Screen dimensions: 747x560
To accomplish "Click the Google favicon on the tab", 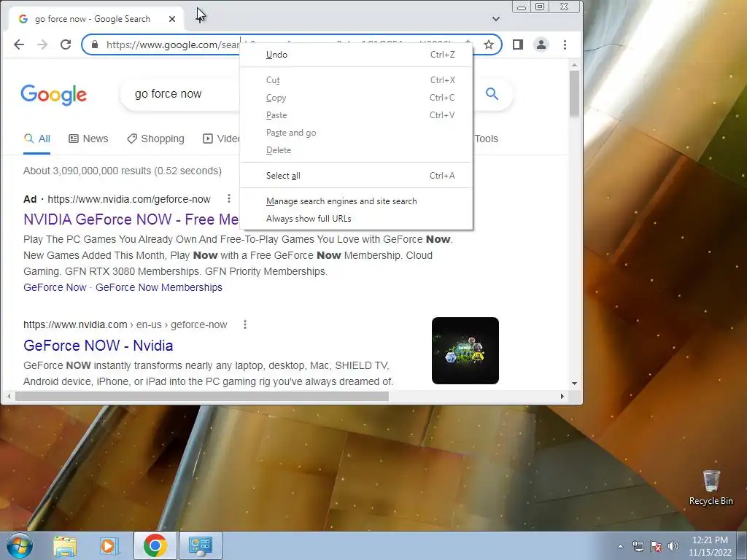I will click(x=23, y=19).
